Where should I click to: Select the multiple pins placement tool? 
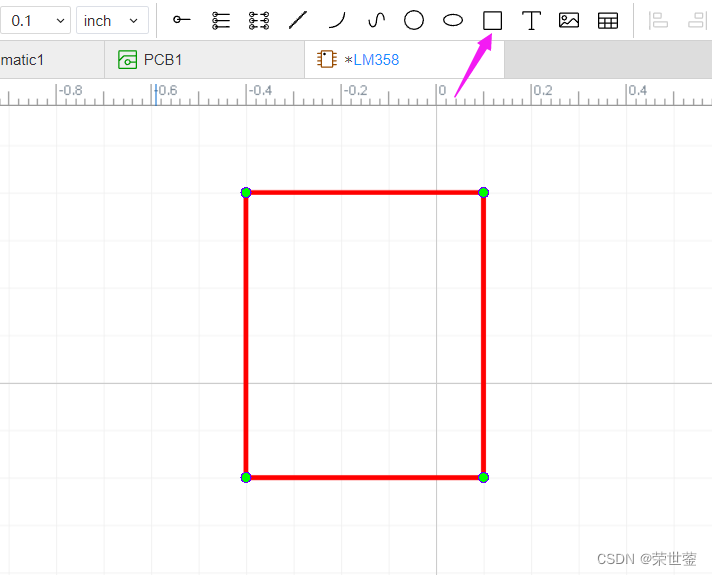coord(221,20)
